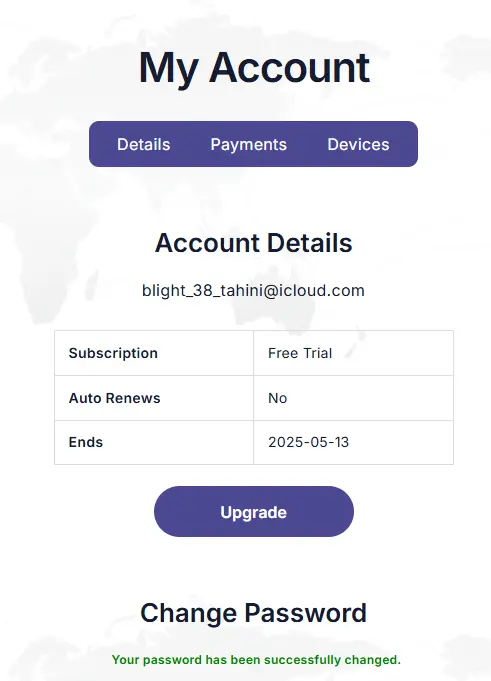Click 'Details' in the Account Details heading
491x681 pixels.
[x=310, y=242]
